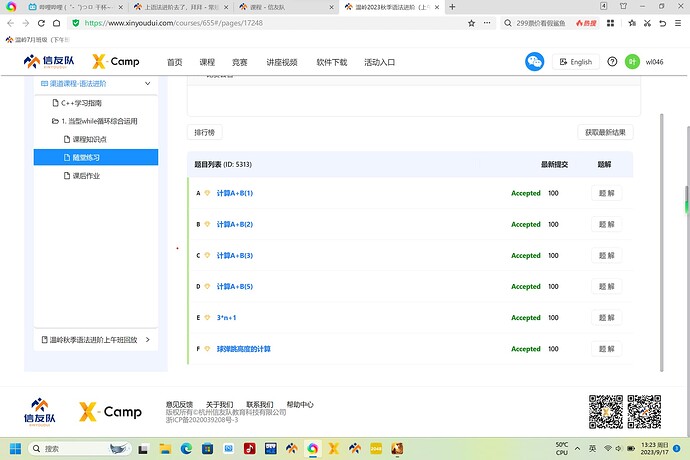Collapse the 1. 当型while循环综合运用 folder
The height and width of the screenshot is (460, 690).
95,121
